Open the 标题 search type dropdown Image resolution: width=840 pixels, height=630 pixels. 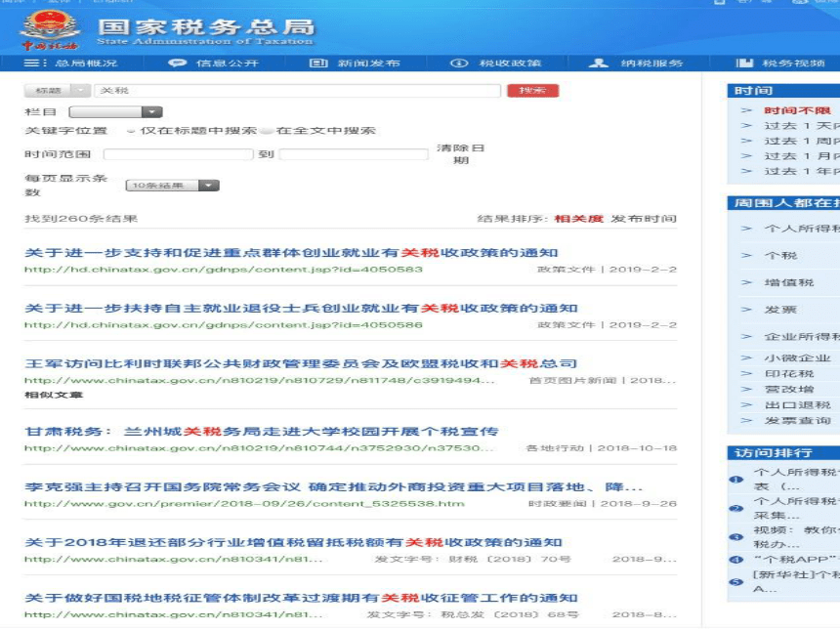point(57,91)
